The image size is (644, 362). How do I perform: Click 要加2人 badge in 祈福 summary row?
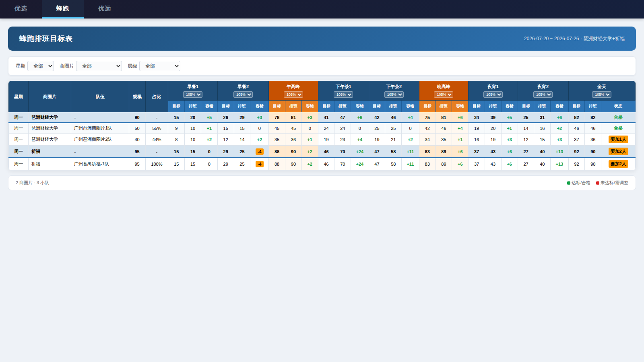(618, 152)
